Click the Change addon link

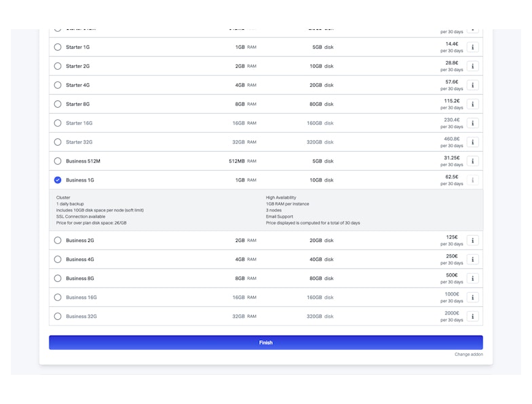click(x=469, y=355)
